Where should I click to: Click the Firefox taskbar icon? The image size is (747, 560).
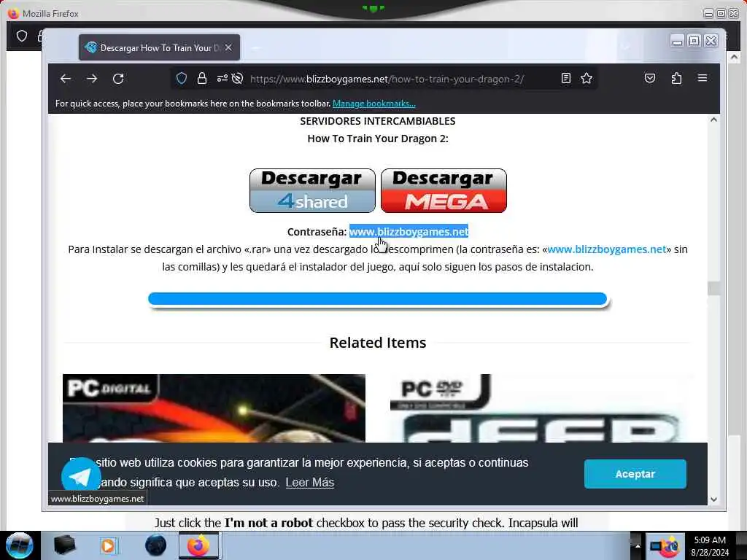click(198, 545)
